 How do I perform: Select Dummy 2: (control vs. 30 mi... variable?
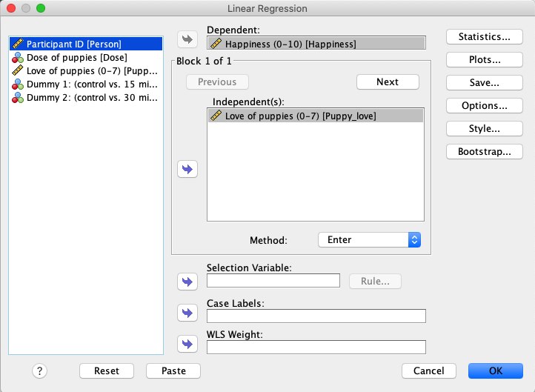[x=86, y=98]
